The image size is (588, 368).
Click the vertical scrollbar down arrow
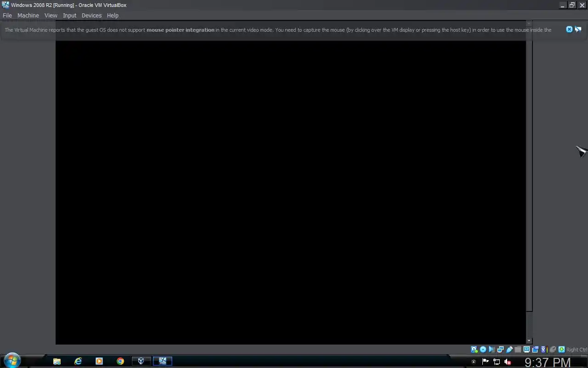[529, 341]
